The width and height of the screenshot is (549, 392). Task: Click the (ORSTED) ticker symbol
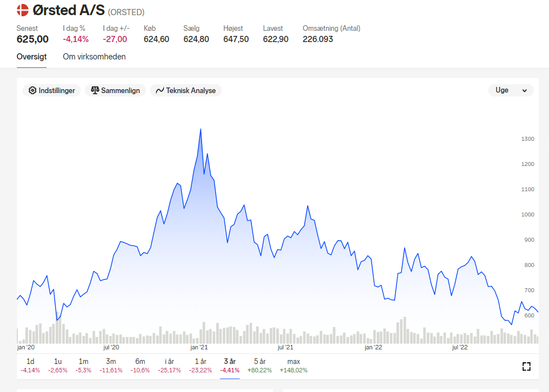(126, 12)
